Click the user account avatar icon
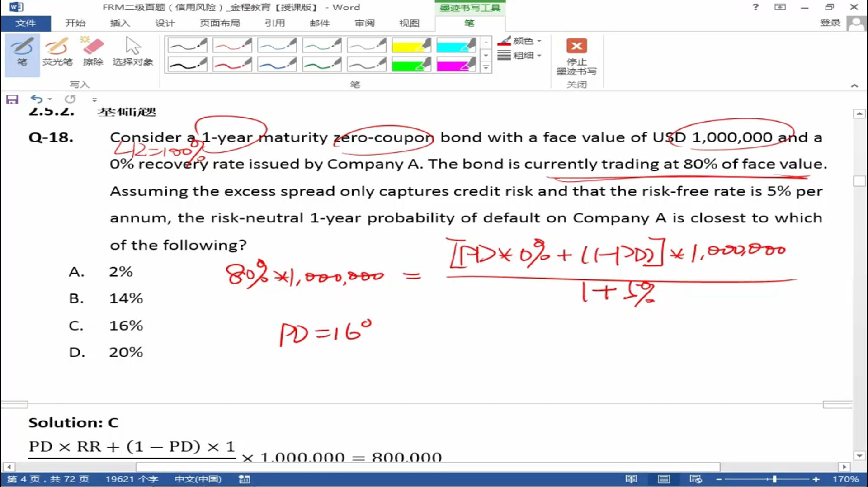This screenshot has width=868, height=487. click(856, 24)
